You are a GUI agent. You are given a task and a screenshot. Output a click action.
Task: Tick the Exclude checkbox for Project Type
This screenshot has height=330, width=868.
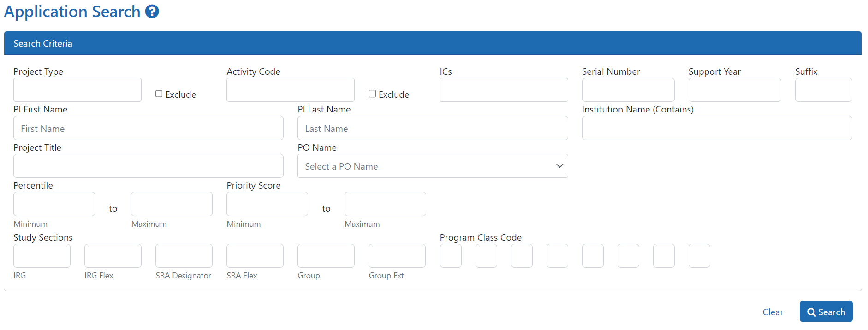point(159,94)
